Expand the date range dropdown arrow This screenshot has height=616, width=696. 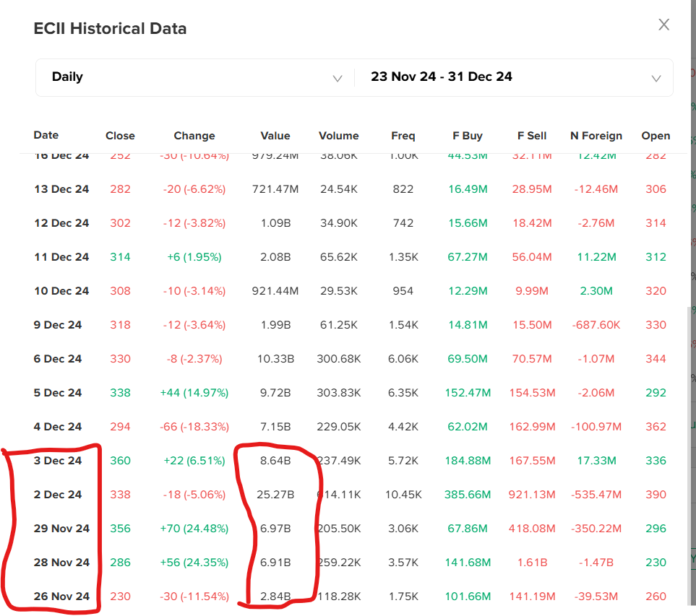pos(656,78)
